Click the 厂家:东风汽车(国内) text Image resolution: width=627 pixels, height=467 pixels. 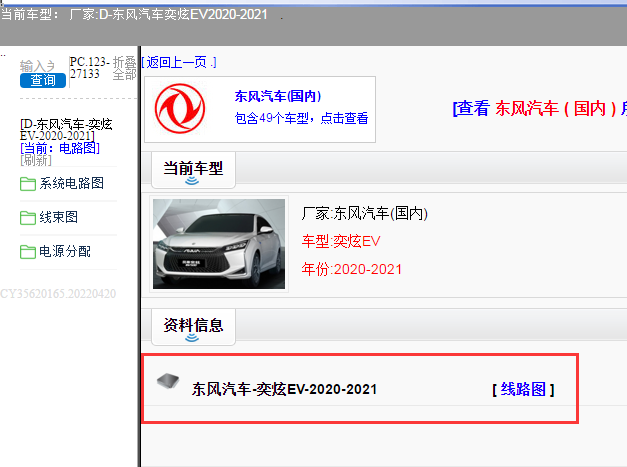(365, 214)
